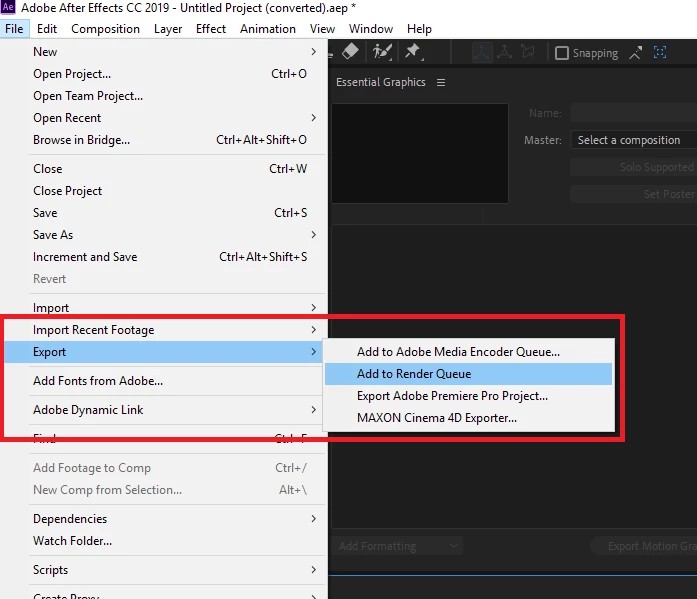Choose Browse in Bridge
The image size is (697, 599).
point(163,140)
